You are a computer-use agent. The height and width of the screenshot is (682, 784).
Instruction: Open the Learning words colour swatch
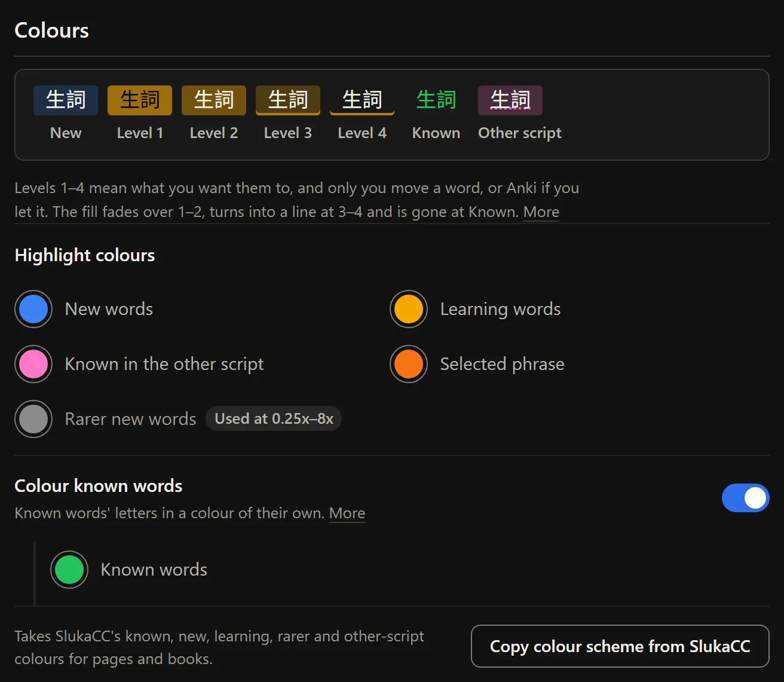(409, 309)
